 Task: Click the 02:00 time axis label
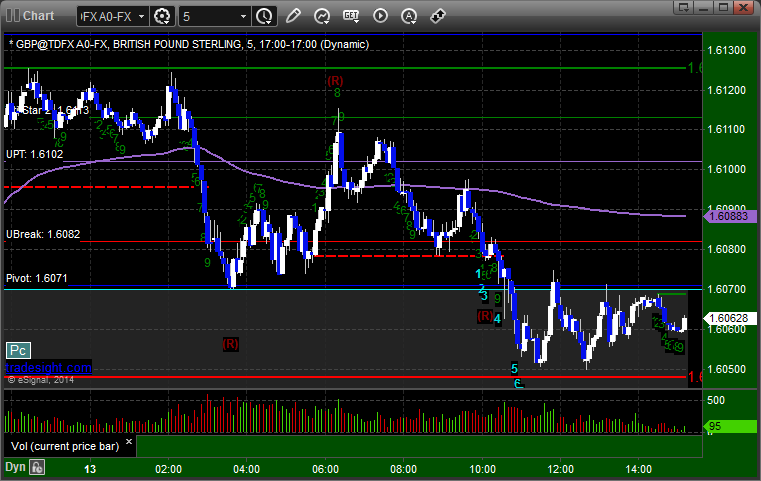pyautogui.click(x=168, y=469)
